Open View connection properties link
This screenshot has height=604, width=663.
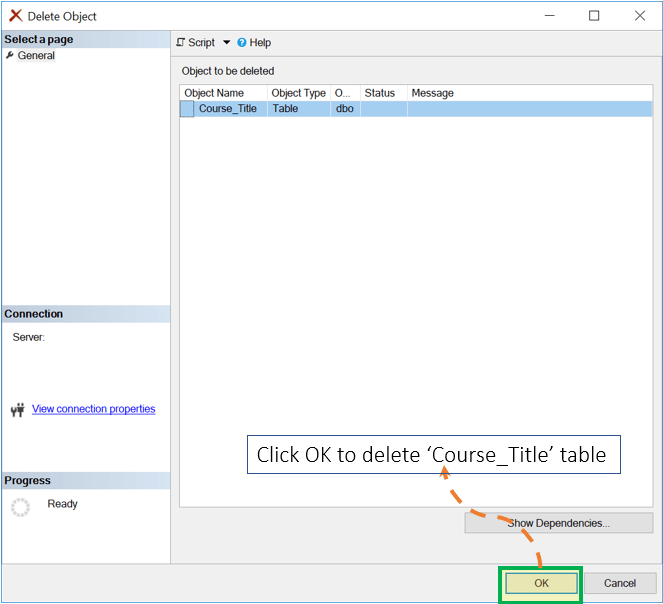coord(93,409)
